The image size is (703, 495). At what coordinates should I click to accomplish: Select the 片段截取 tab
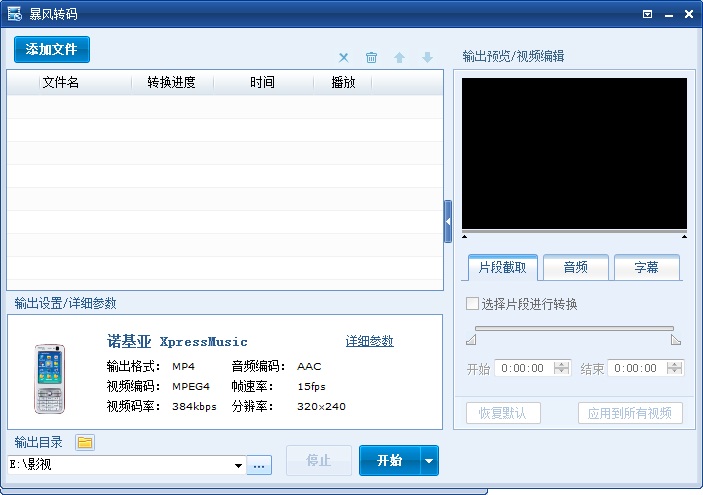[x=503, y=267]
